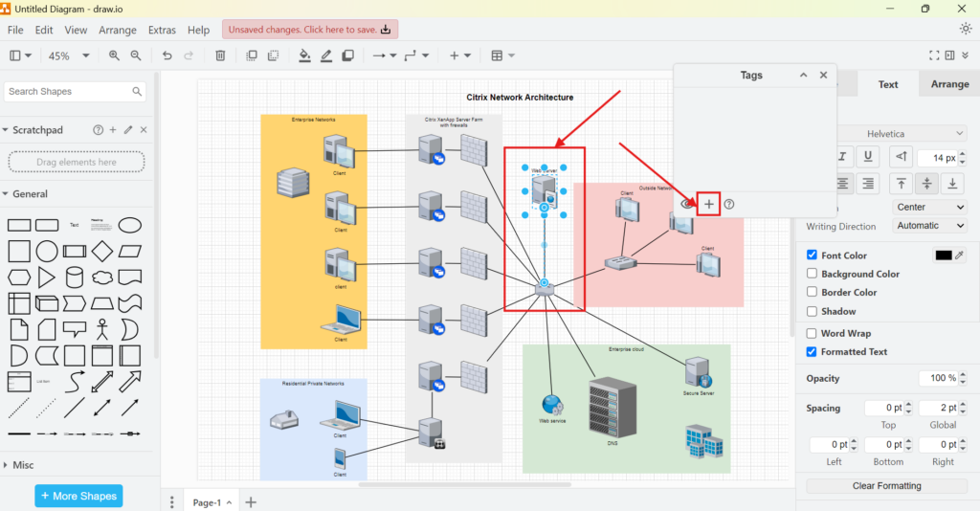Click the Add Tag plus icon

pyautogui.click(x=709, y=204)
